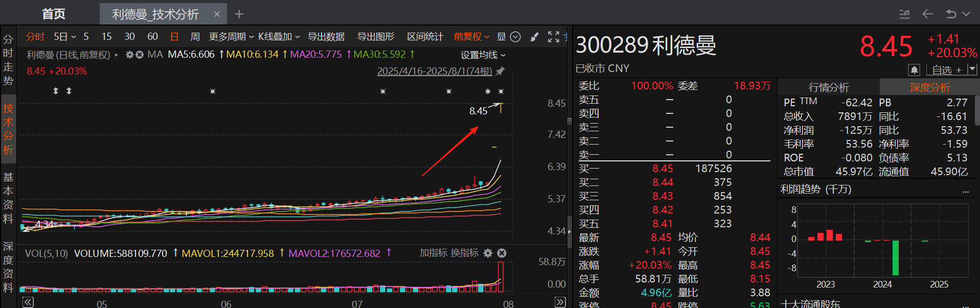Screen dimensions: 980x308
Task: Toggle fullscreen chart icon
Action: tap(554, 37)
